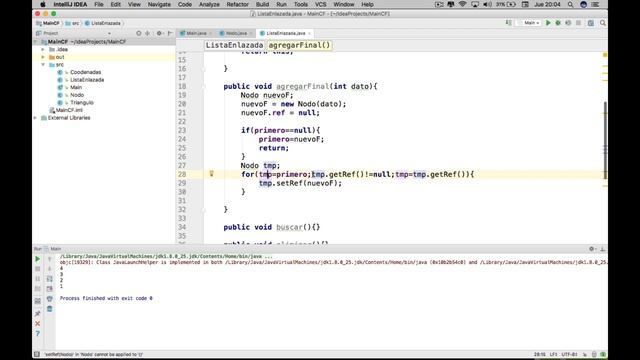Viewport: 640px width, 360px height.
Task: Hide the Project tool window
Action: 170,33
